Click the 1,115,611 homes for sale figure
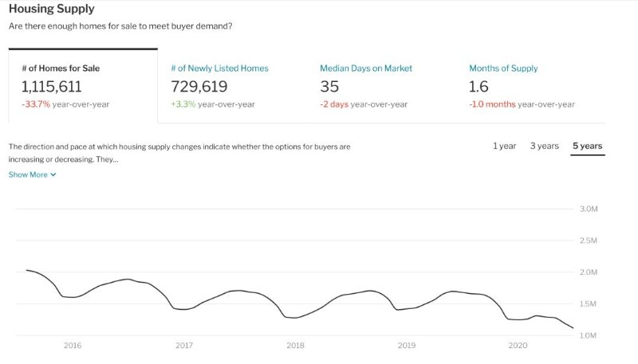 point(52,87)
